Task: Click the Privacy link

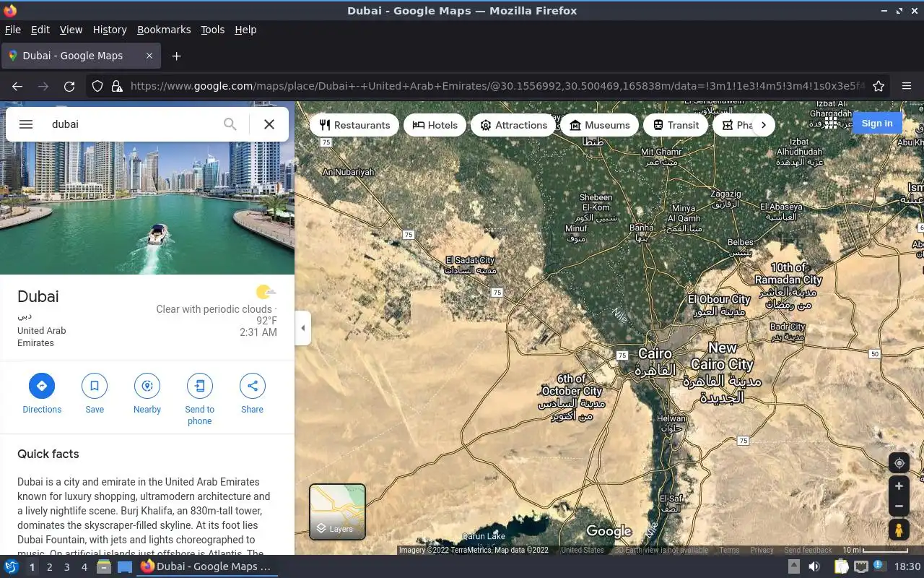Action: pyautogui.click(x=762, y=551)
